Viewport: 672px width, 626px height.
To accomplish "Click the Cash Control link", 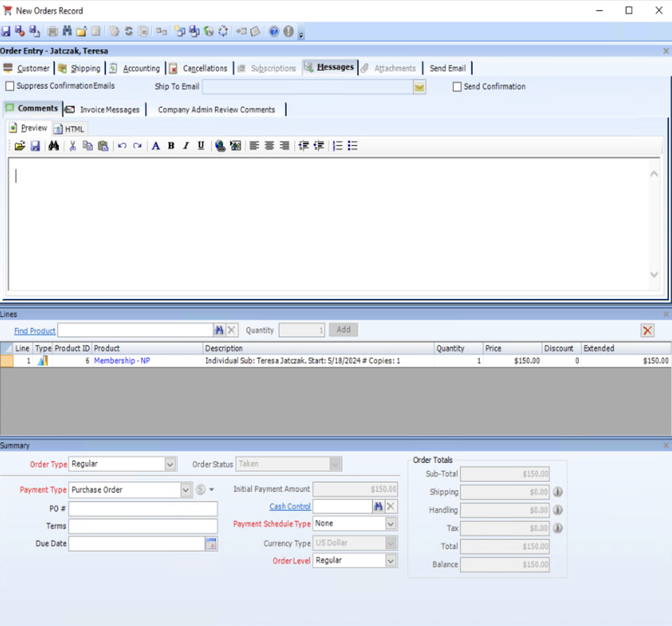I will [x=290, y=506].
